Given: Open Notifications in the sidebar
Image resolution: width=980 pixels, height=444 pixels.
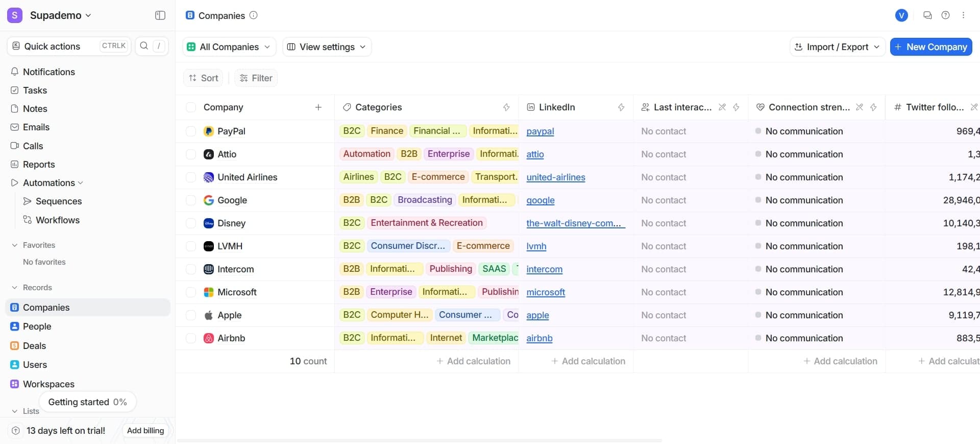Looking at the screenshot, I should pos(49,72).
